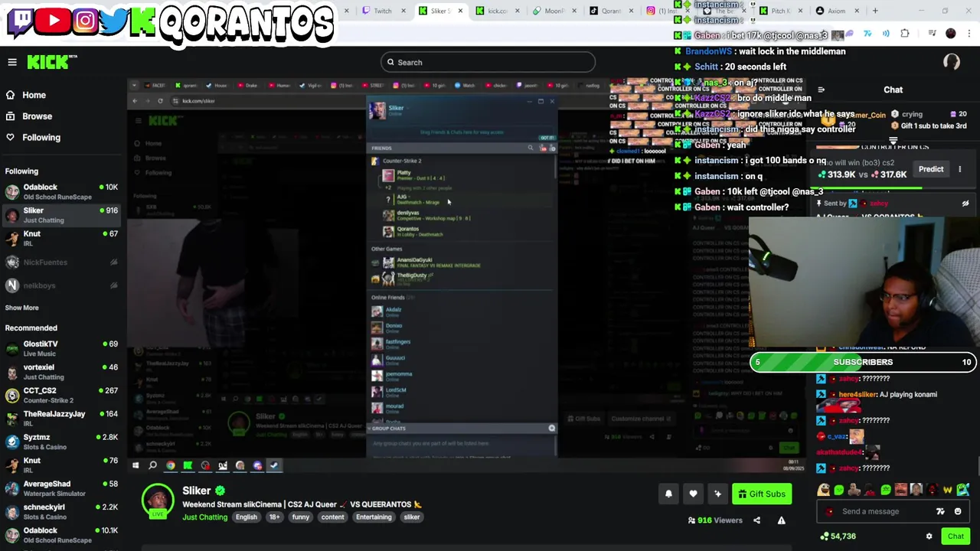980x551 pixels.
Task: Click the subscribers goal progress bar
Action: 863,362
